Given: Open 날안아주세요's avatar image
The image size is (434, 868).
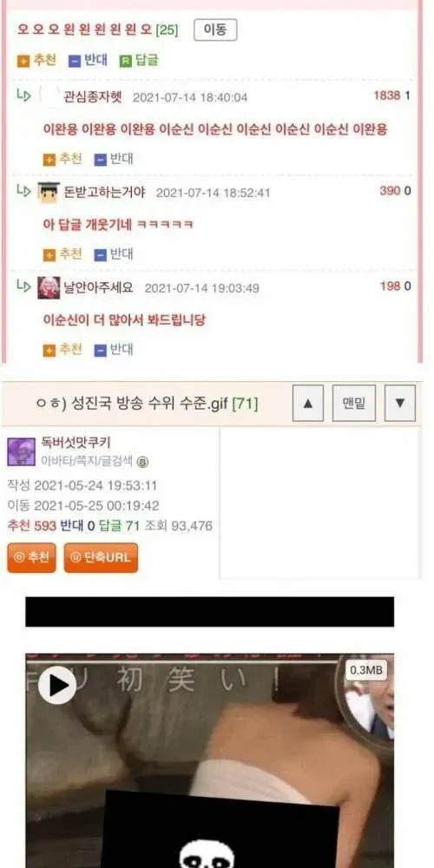Looking at the screenshot, I should coord(49,288).
